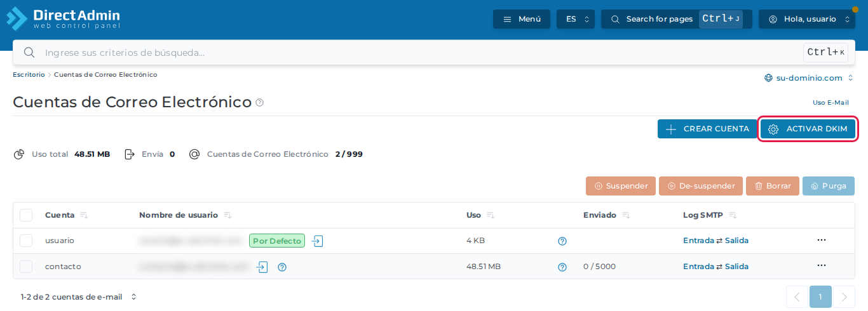The height and width of the screenshot is (311, 868).
Task: Open the ES language selector
Action: (576, 19)
